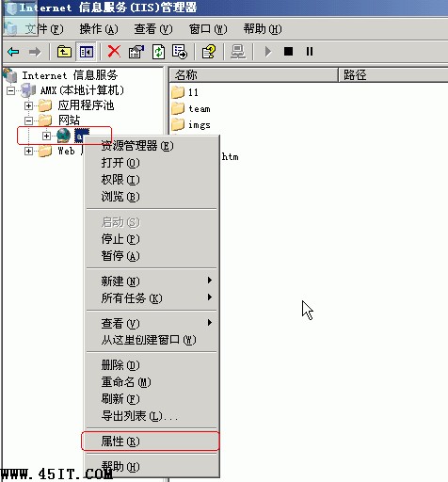
Task: Choose 删除(D) from context menu
Action: [x=152, y=365]
